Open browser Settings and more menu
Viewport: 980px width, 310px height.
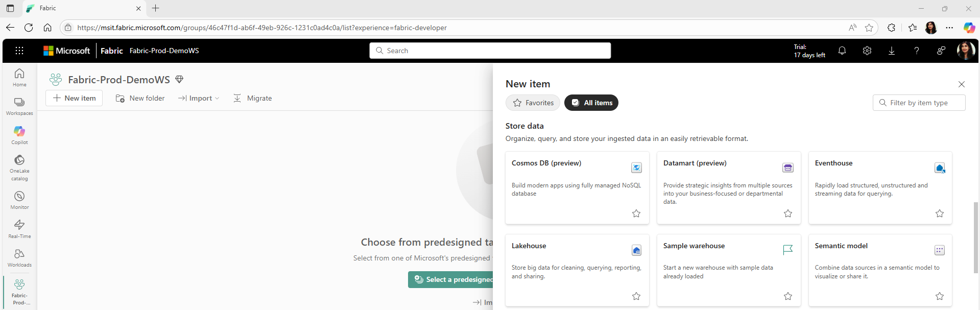949,28
